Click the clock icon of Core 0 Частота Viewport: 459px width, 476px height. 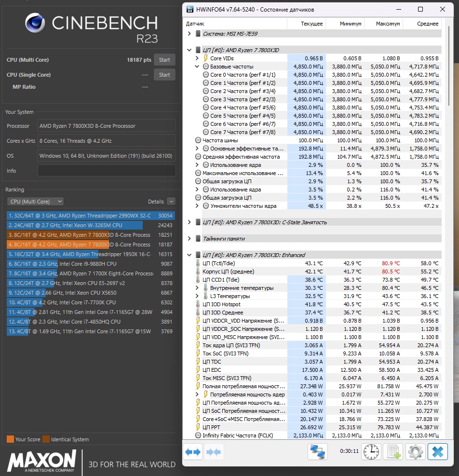[x=205, y=75]
